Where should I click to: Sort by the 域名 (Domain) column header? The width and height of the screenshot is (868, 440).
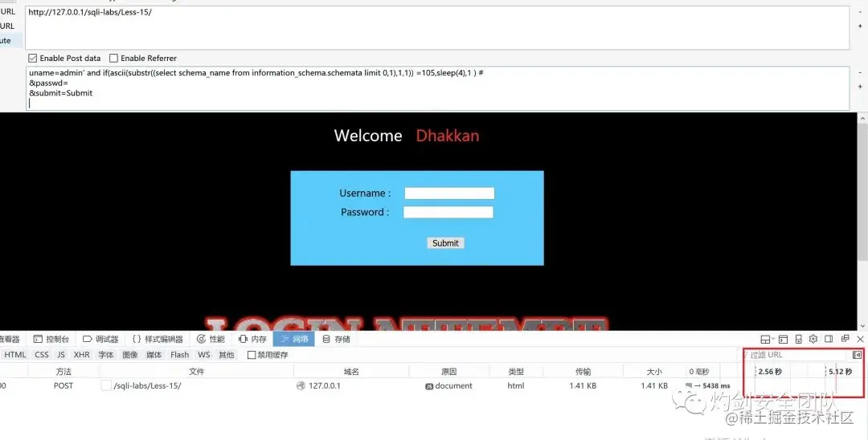pyautogui.click(x=351, y=372)
